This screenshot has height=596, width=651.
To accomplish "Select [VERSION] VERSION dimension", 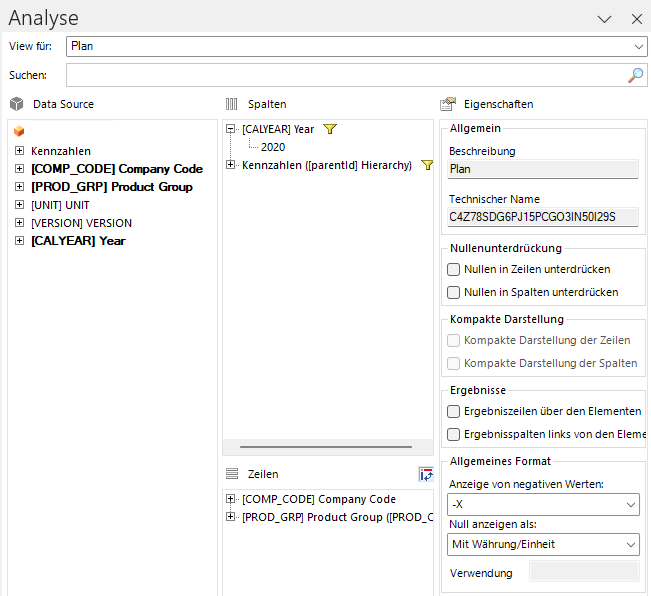I will coord(81,223).
